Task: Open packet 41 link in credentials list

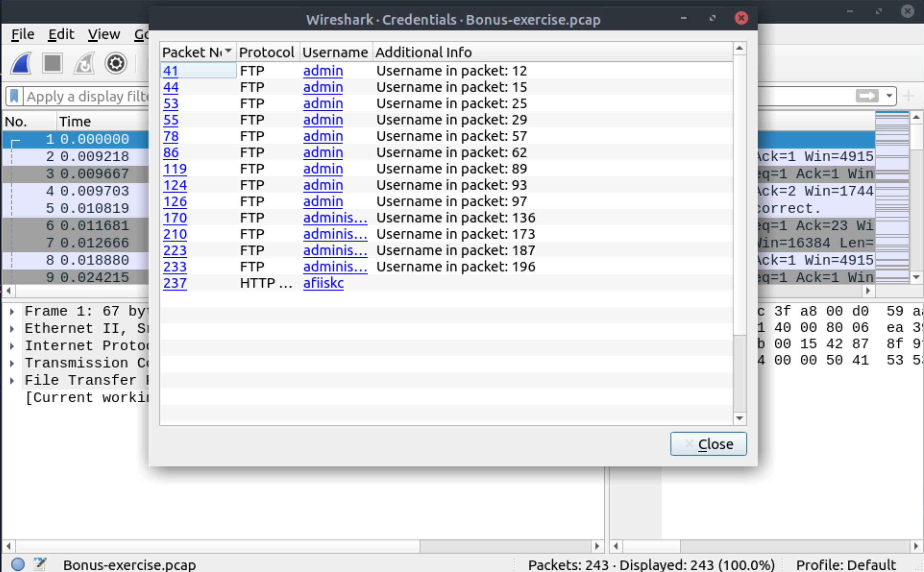Action: point(170,71)
